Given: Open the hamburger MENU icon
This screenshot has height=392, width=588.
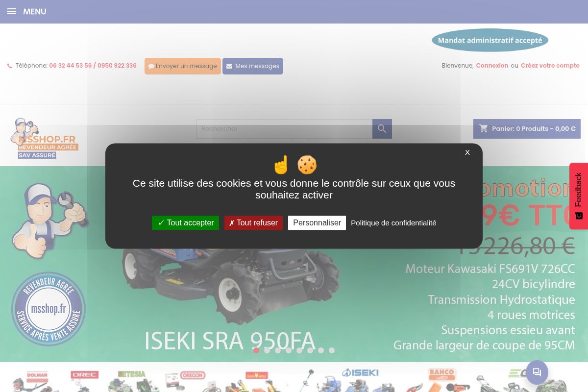Looking at the screenshot, I should [x=12, y=11].
